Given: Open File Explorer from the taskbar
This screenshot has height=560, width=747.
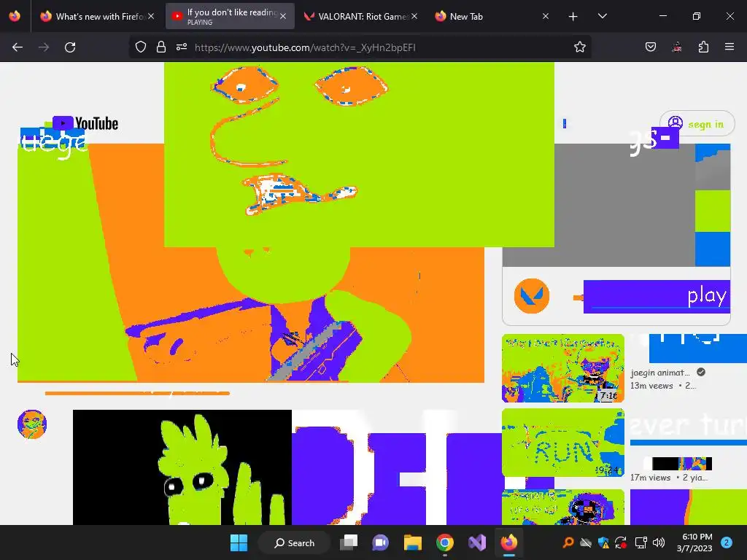Looking at the screenshot, I should (413, 542).
